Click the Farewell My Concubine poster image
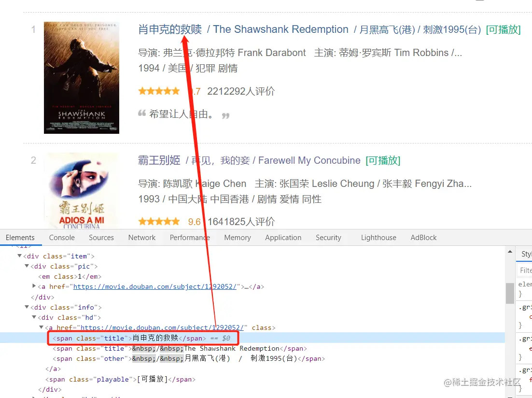This screenshot has width=532, height=398. [x=82, y=191]
